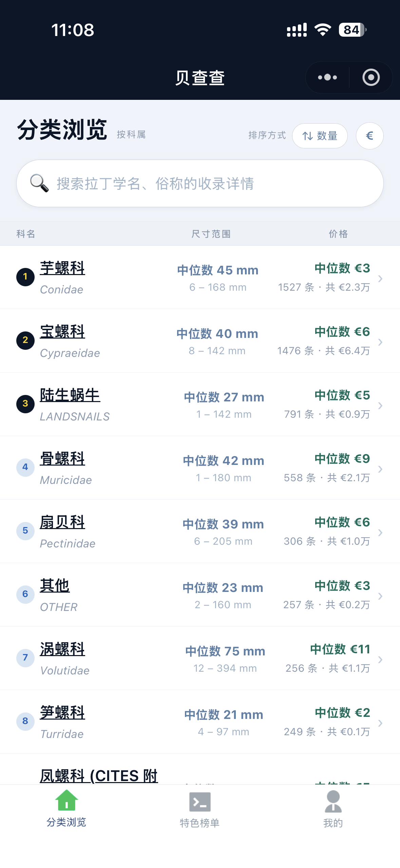Viewport: 400px width, 868px height.
Task: Tap the terminal icon for 特色榜单
Action: (x=200, y=802)
